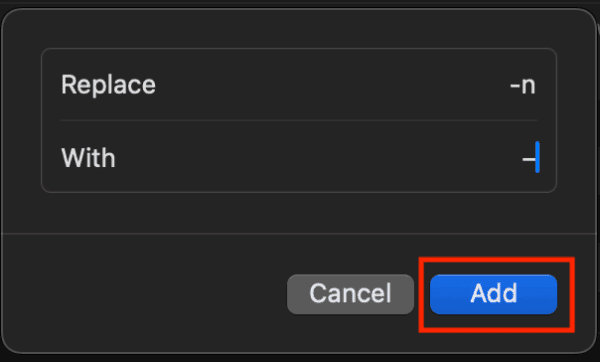
Task: Place cursor after the "-n" shortcut text
Action: (536, 85)
